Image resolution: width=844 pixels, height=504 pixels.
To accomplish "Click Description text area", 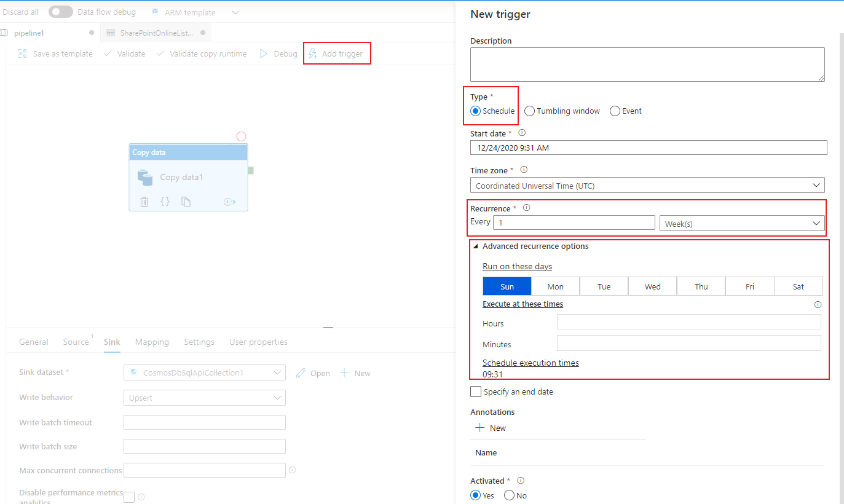I will [647, 65].
